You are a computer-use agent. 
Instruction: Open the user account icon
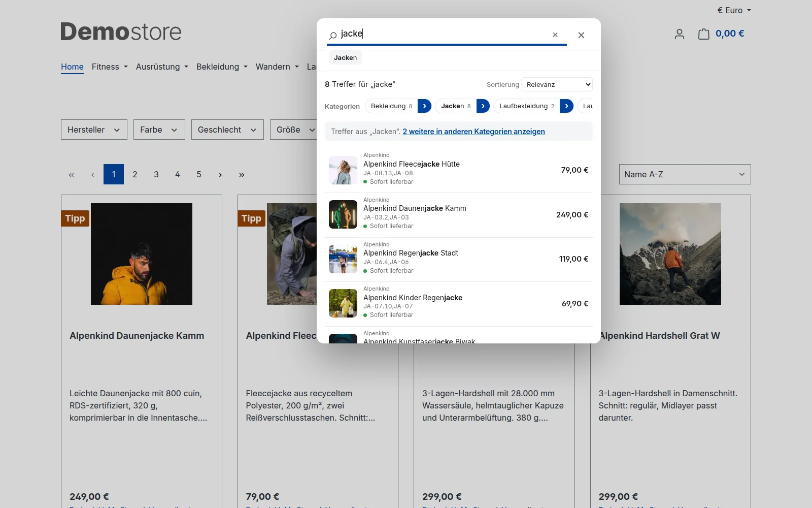point(680,34)
